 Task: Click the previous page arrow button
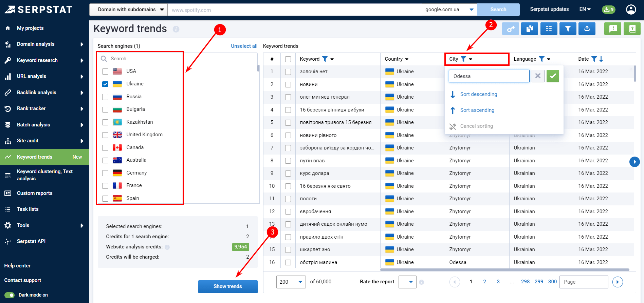pos(455,282)
